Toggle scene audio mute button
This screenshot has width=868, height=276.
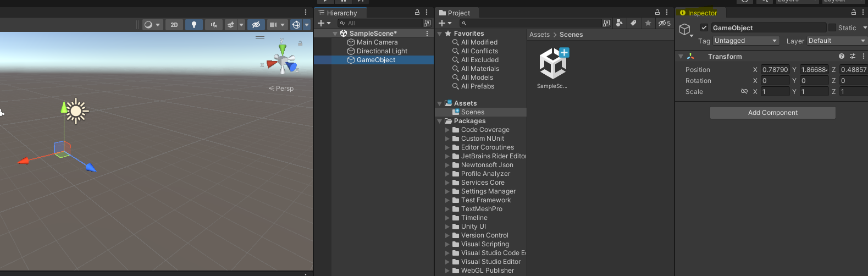point(214,25)
